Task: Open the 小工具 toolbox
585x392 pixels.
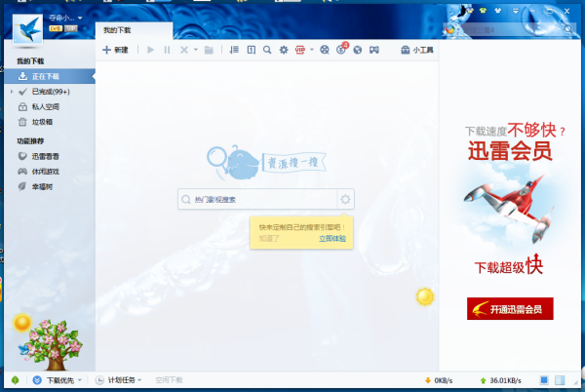Action: click(416, 50)
